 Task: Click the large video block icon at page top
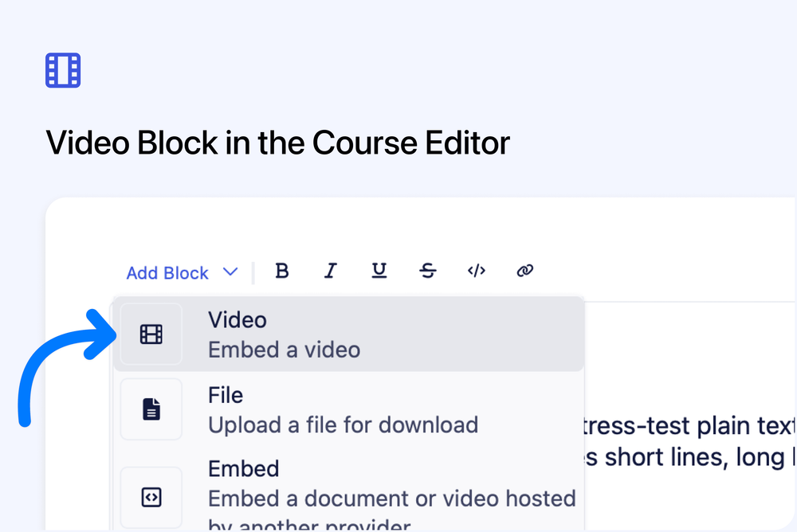click(x=63, y=70)
